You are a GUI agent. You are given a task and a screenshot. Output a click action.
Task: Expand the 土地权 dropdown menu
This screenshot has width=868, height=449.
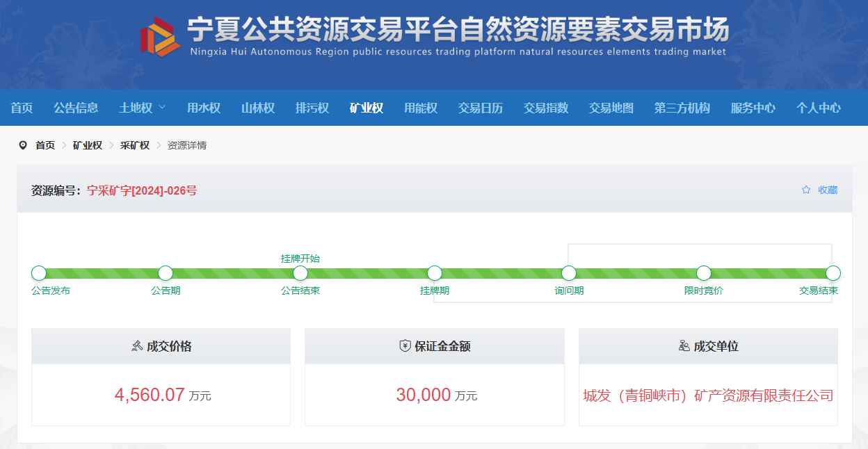[x=142, y=108]
